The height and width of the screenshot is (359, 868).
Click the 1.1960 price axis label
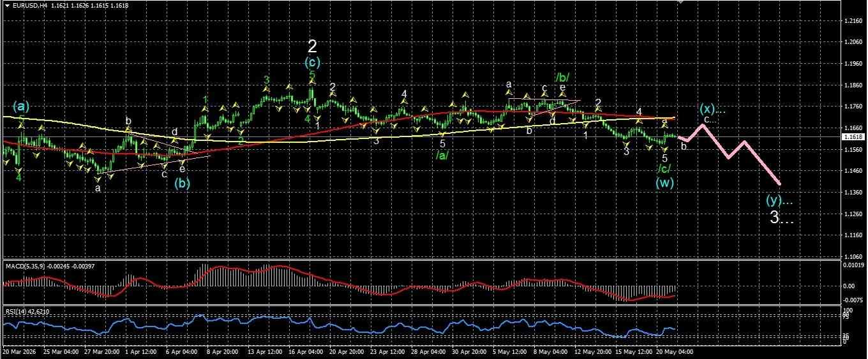tap(852, 64)
